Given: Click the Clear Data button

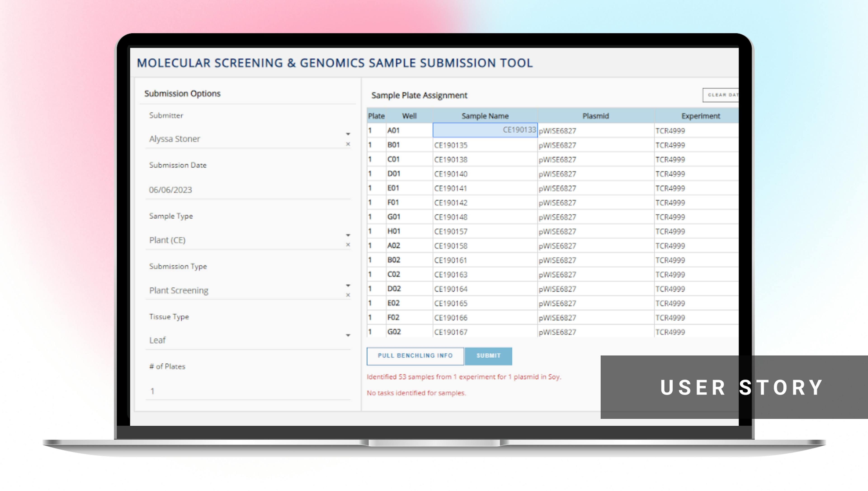Looking at the screenshot, I should coord(721,95).
